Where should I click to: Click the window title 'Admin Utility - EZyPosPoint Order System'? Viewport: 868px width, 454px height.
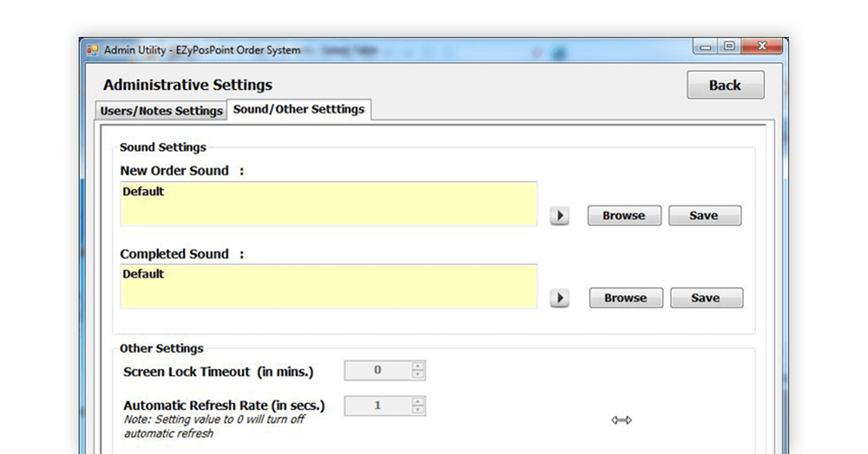[203, 50]
